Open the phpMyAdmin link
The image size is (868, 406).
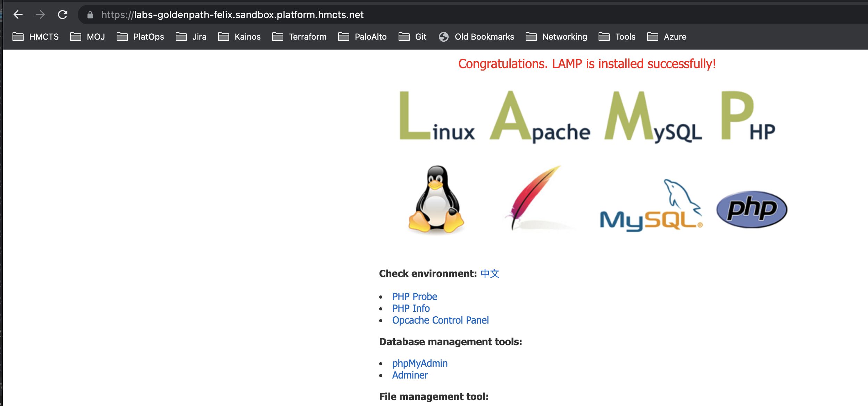(420, 363)
